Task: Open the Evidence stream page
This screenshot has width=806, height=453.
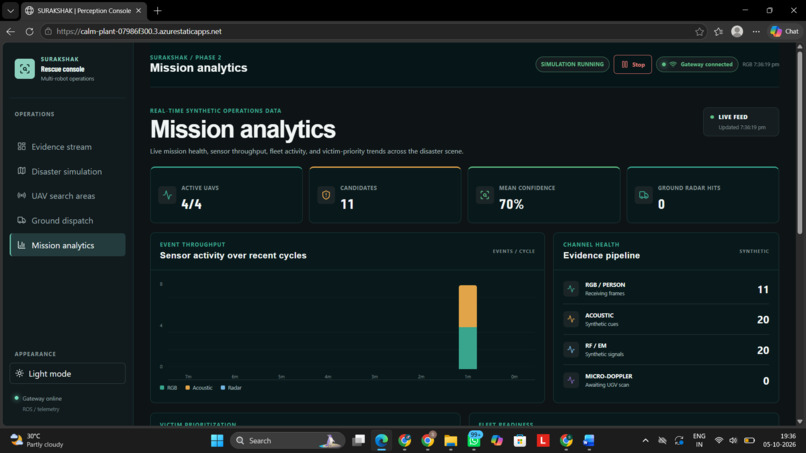Action: pyautogui.click(x=67, y=147)
